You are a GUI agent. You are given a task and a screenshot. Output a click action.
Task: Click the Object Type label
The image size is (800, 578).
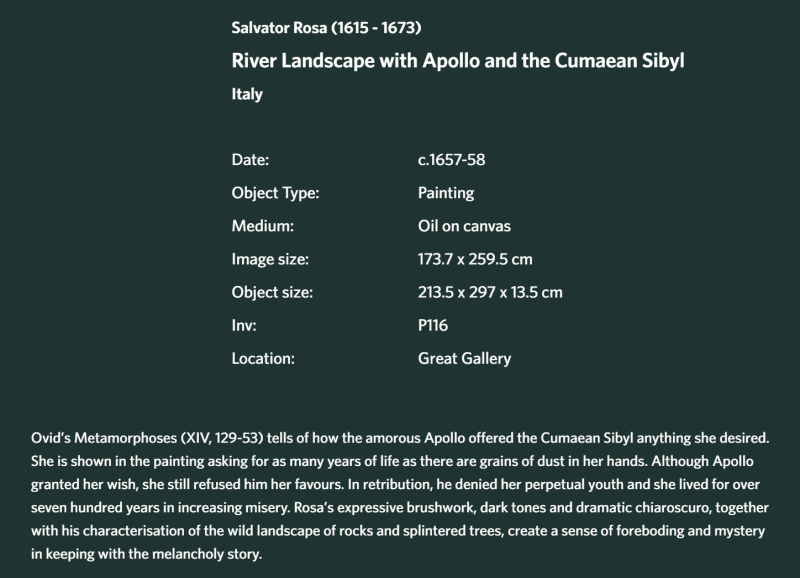click(275, 193)
